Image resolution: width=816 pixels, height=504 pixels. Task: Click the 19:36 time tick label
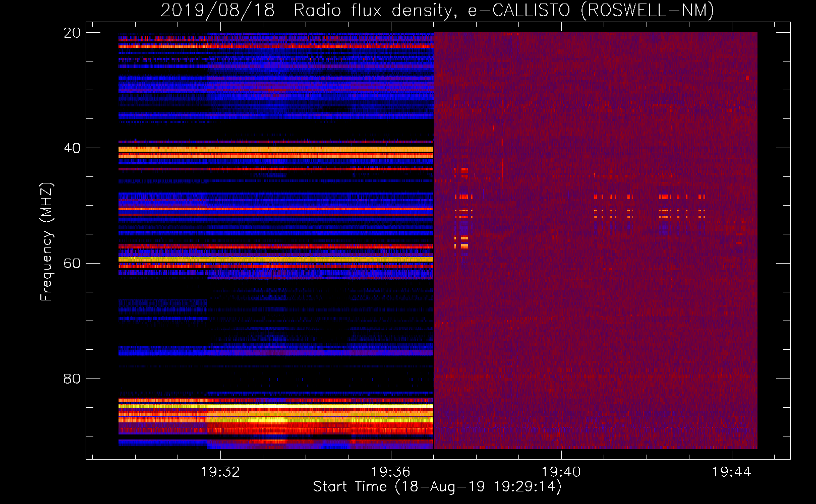pos(391,472)
